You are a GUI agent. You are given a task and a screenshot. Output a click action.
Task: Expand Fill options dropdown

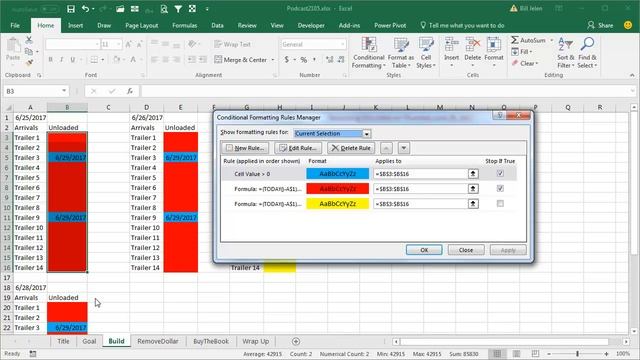(531, 52)
